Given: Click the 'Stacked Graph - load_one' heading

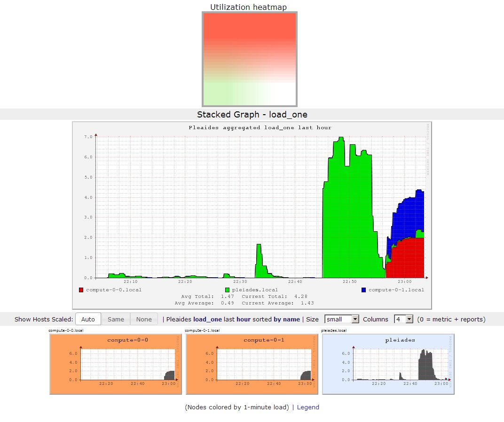Looking at the screenshot, I should click(252, 114).
